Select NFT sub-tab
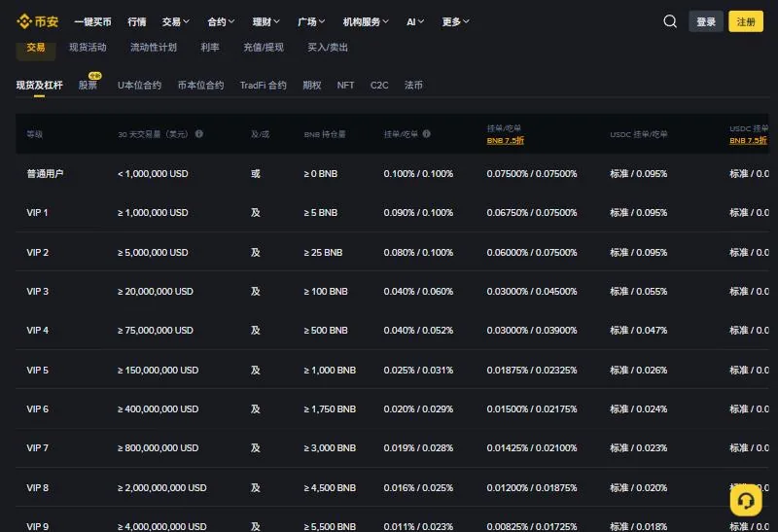Screen dimensions: 778x532 coord(346,86)
